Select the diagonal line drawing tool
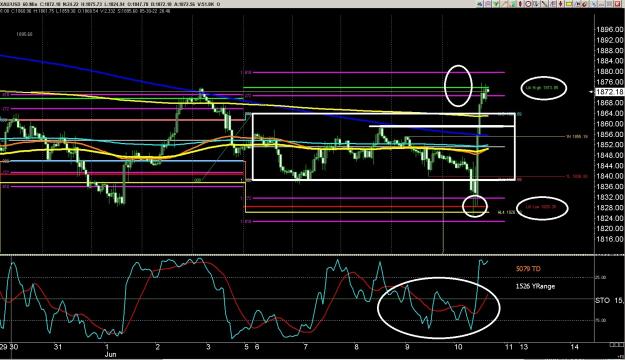The height and width of the screenshot is (360, 625). coord(544,4)
